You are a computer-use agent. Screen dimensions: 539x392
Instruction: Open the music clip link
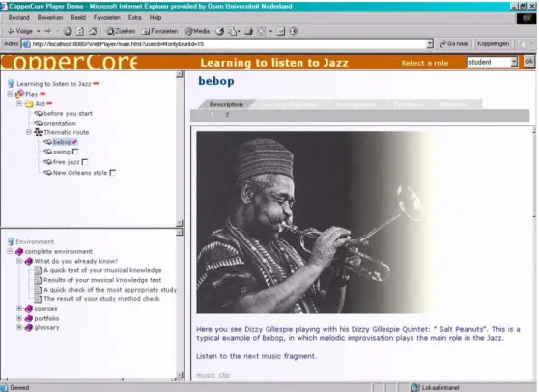click(213, 375)
